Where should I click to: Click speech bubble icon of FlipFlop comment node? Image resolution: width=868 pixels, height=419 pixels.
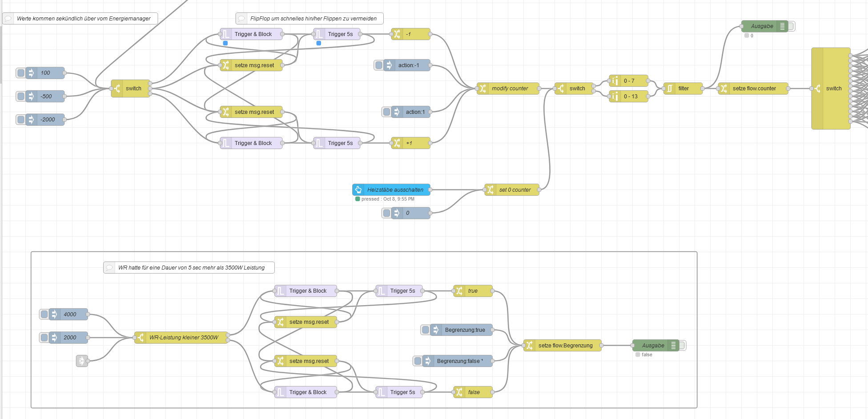pos(241,19)
